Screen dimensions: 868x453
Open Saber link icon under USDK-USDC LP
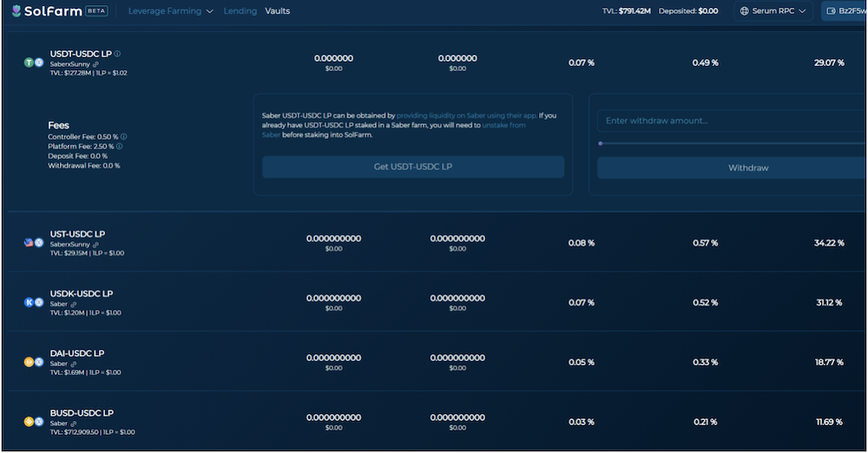click(x=73, y=304)
